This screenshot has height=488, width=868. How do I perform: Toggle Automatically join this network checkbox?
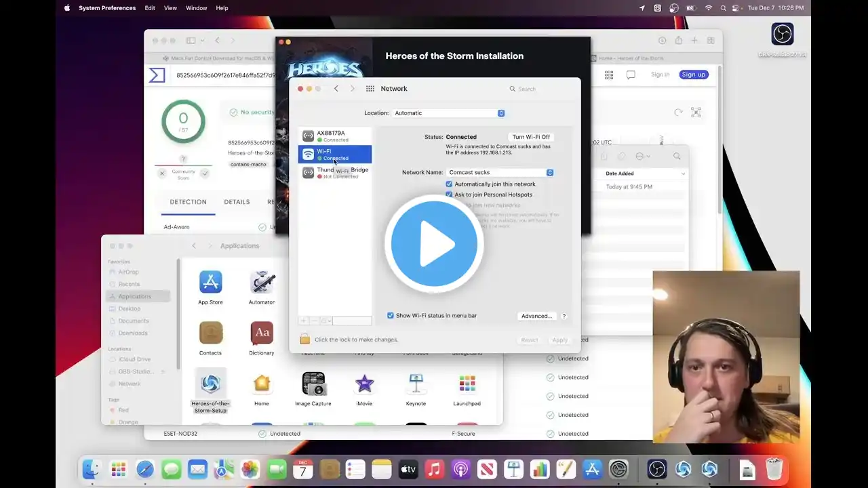[449, 184]
